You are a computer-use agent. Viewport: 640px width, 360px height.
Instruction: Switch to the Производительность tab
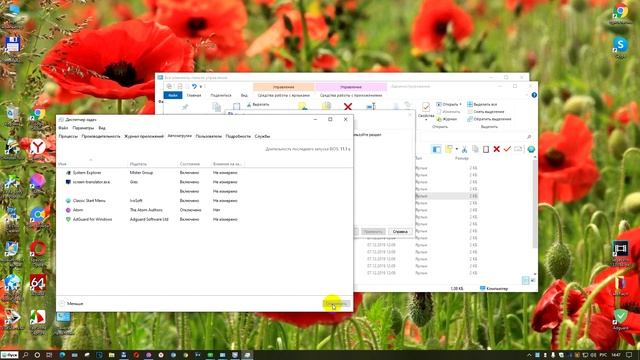pos(101,136)
